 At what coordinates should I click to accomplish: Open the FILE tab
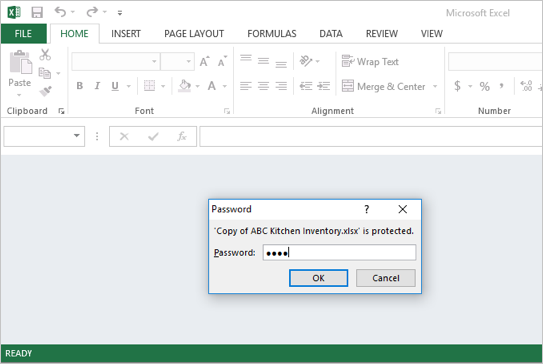coord(23,34)
